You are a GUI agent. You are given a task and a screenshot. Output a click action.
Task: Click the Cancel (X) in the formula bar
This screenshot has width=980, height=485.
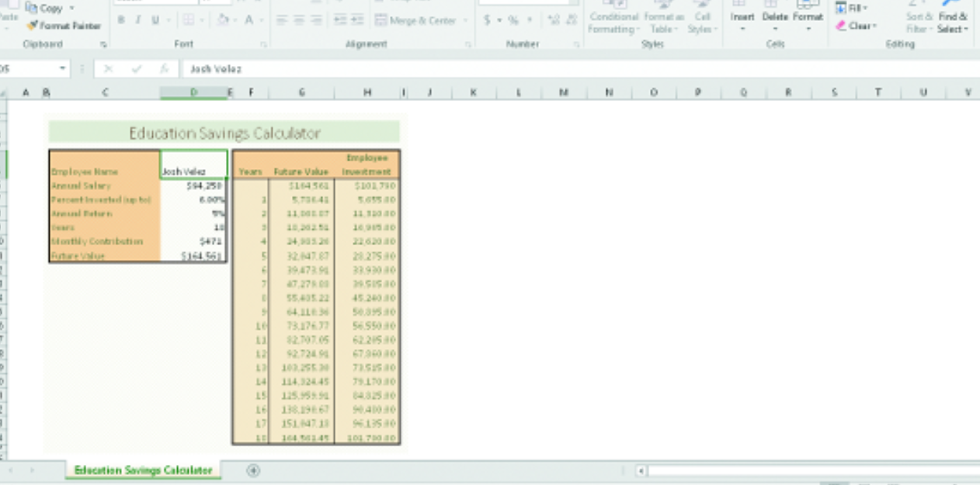click(x=109, y=68)
